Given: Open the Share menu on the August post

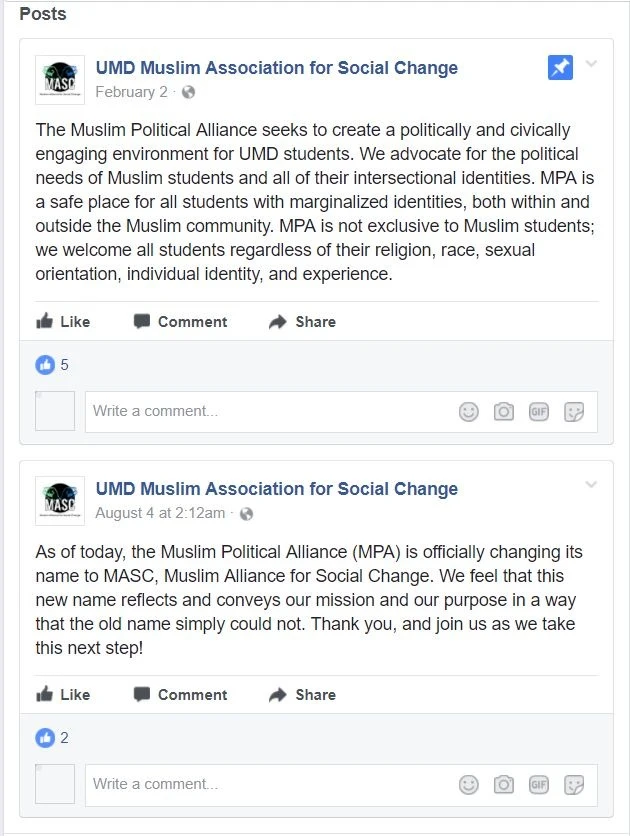Looking at the screenshot, I should pos(301,694).
